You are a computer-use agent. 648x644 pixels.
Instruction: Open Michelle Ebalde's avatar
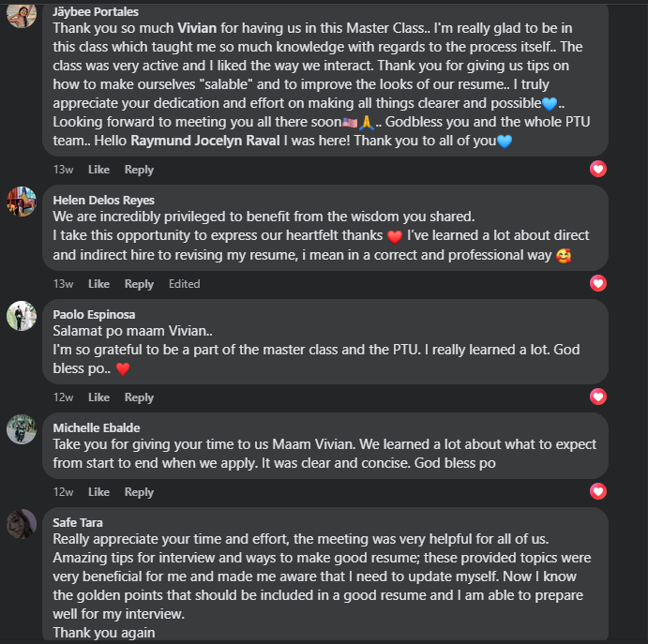(22, 428)
